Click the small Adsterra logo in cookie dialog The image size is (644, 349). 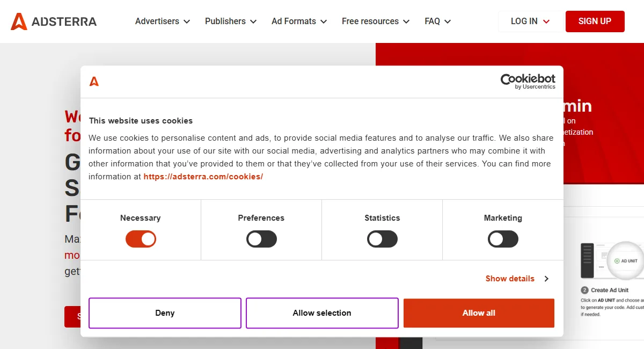[x=94, y=81]
